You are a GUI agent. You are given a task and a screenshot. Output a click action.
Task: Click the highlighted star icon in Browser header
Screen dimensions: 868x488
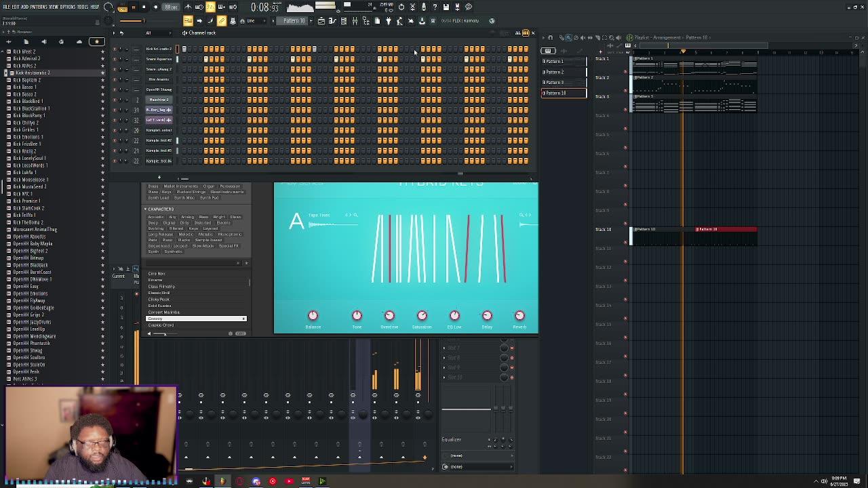[x=97, y=41]
